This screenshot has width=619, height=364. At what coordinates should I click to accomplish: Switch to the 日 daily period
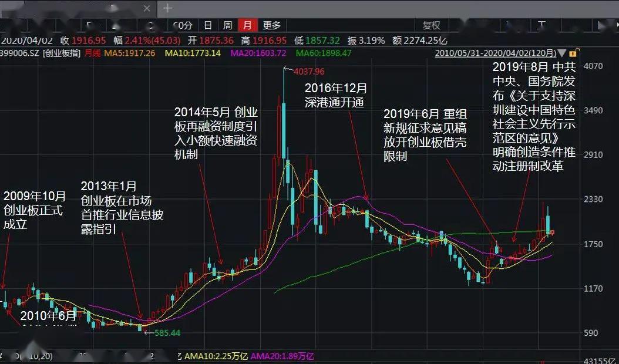[x=208, y=26]
